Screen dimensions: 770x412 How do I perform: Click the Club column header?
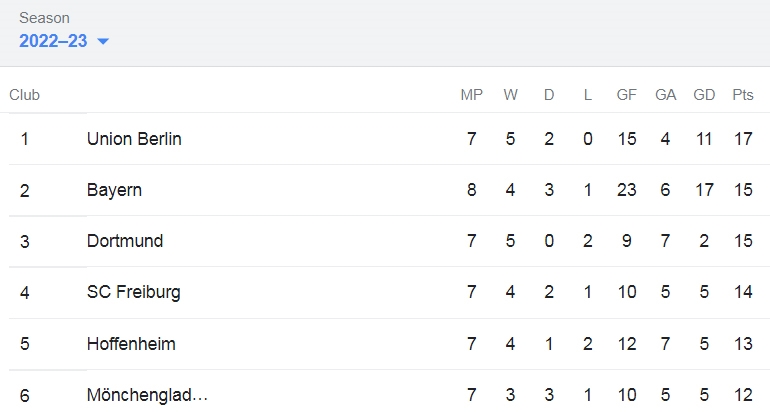tap(25, 95)
